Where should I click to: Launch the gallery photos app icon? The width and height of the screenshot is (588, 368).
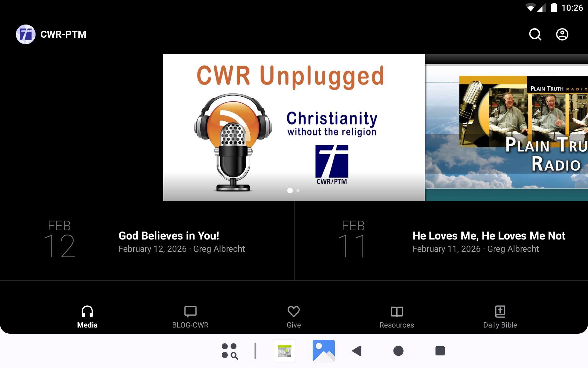click(x=323, y=351)
